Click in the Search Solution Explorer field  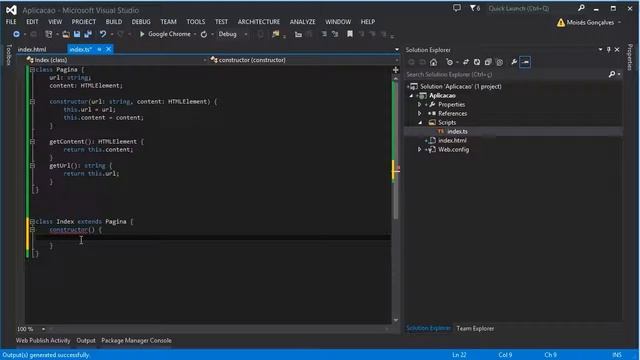pos(506,74)
